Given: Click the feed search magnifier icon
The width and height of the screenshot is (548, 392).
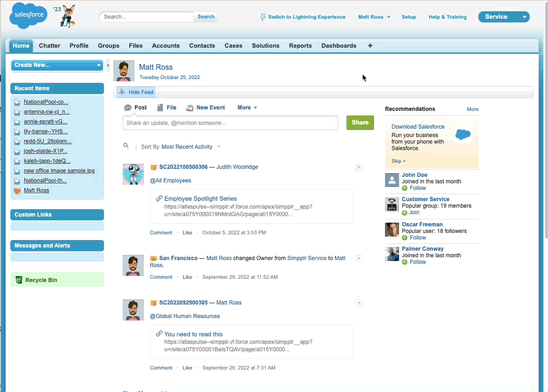Looking at the screenshot, I should 126,146.
